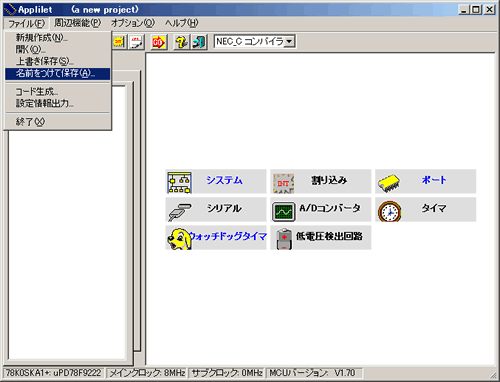The image size is (500, 382).
Task: Open the 割り込み settings label
Action: point(329,180)
